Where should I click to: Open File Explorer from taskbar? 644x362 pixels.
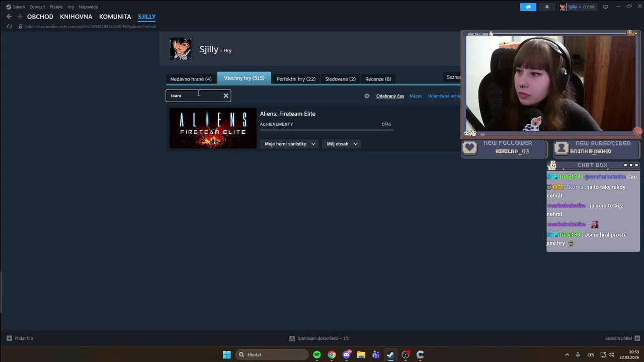coord(361,354)
